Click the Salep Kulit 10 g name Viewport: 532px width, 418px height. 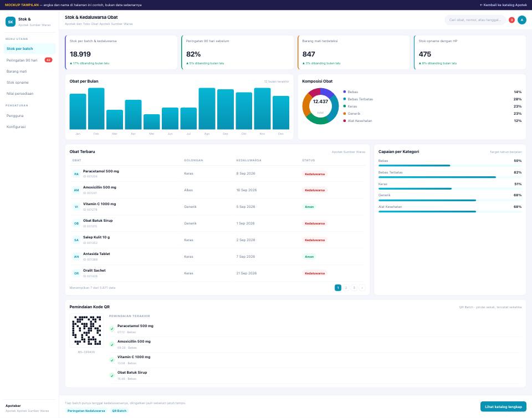coord(96,237)
